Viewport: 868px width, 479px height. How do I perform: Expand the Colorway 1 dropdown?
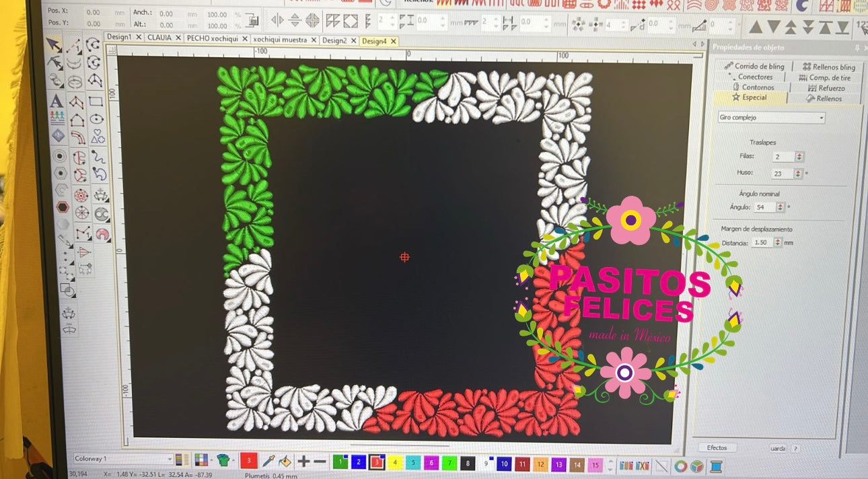tap(169, 459)
